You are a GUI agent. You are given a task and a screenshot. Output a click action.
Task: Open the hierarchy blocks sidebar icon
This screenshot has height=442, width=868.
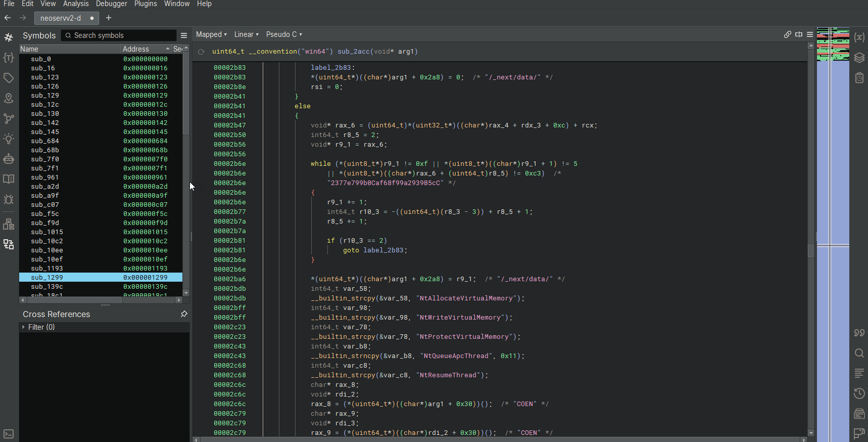point(9,224)
